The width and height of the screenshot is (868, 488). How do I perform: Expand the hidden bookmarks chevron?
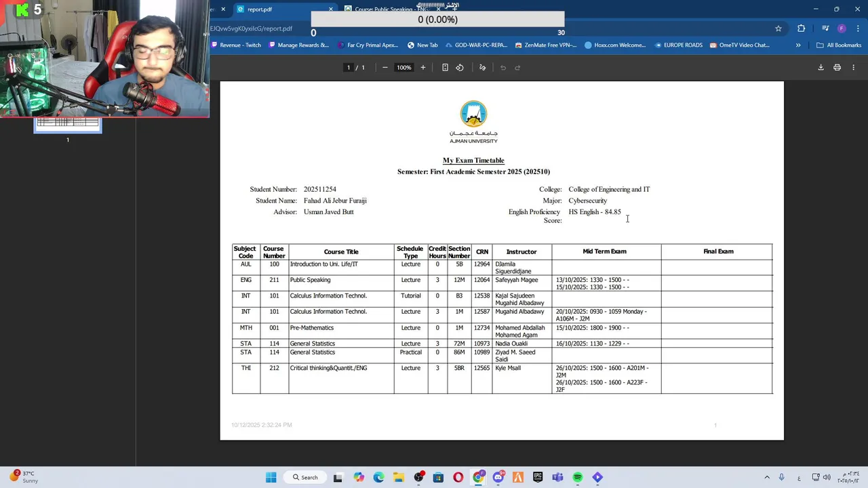798,45
